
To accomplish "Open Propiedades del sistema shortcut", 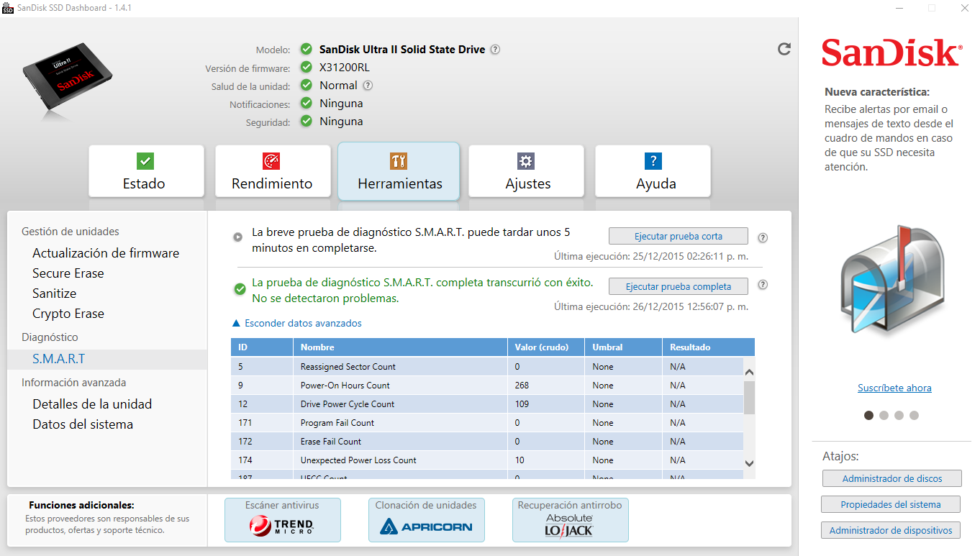I will pos(891,504).
